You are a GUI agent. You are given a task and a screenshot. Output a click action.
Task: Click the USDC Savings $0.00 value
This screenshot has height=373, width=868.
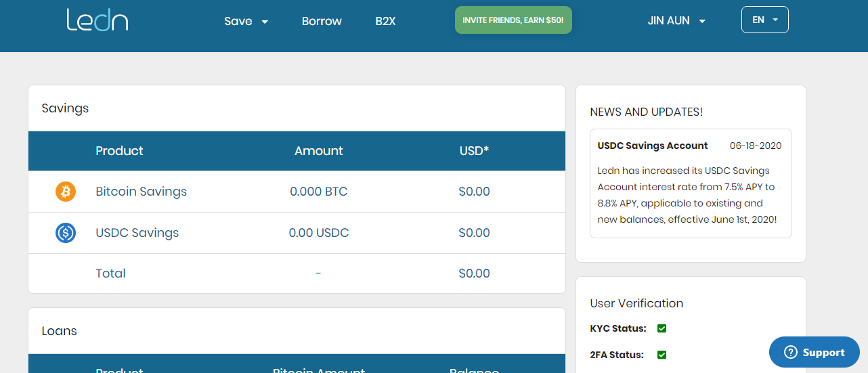point(474,233)
